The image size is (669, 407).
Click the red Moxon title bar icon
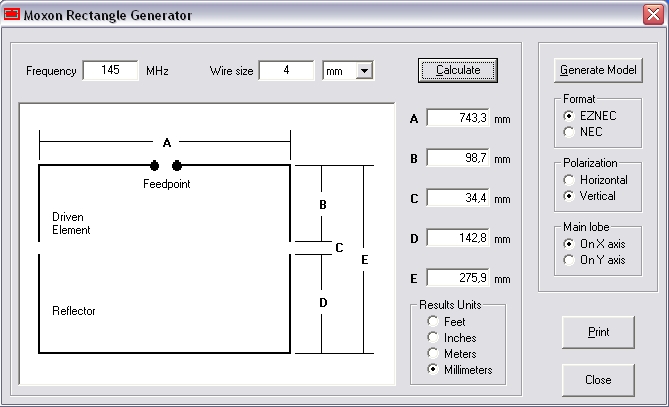[12, 14]
